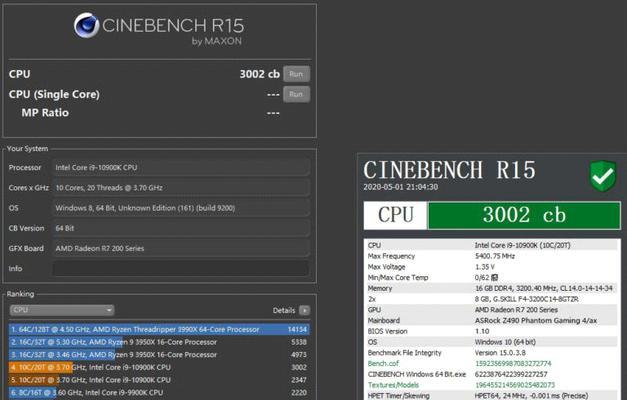The height and width of the screenshot is (400, 627).
Task: Click Benchmark File Integrity Version 15.0.3.8
Action: point(500,353)
